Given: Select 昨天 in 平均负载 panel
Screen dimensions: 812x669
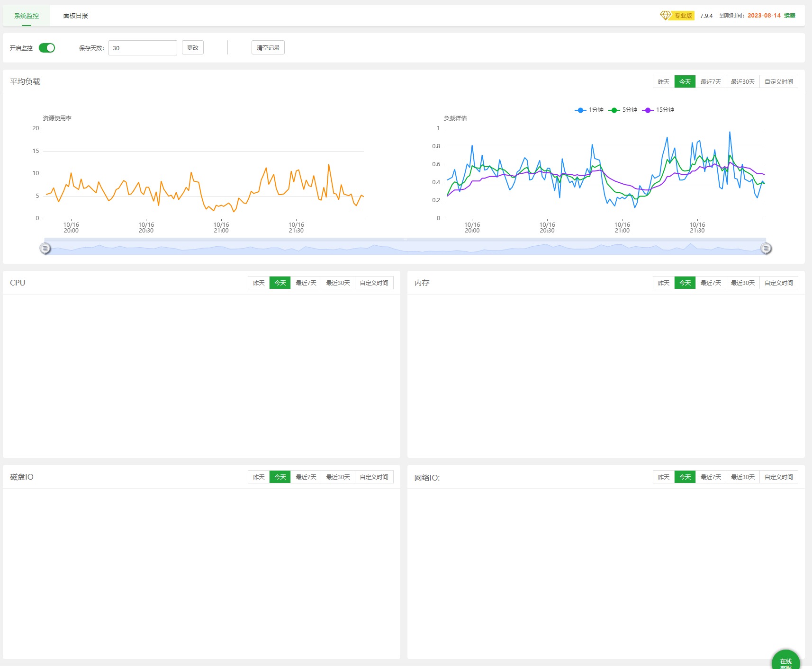Looking at the screenshot, I should pyautogui.click(x=664, y=82).
